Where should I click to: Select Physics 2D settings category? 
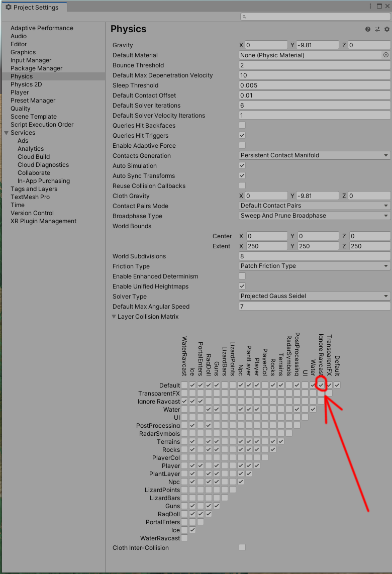(26, 84)
